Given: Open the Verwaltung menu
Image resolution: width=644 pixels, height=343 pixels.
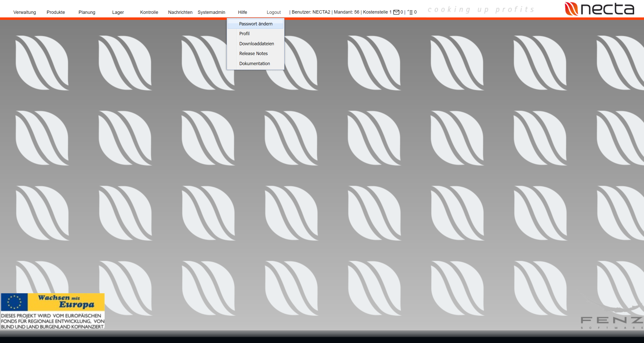Looking at the screenshot, I should point(25,12).
